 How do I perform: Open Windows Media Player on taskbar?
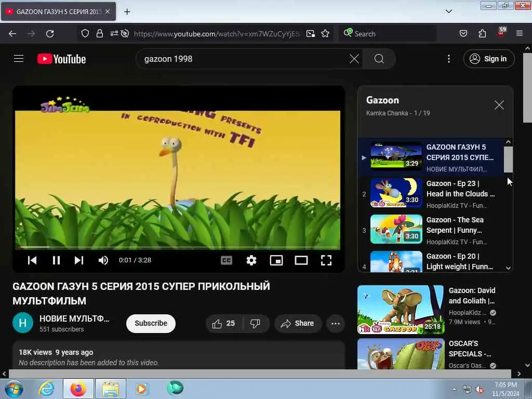(141, 389)
